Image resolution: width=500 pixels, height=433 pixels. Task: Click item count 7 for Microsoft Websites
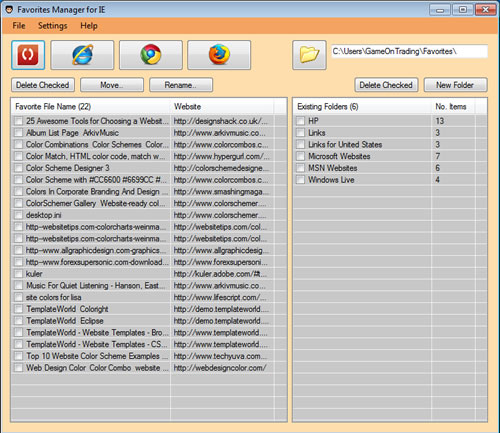click(x=438, y=156)
